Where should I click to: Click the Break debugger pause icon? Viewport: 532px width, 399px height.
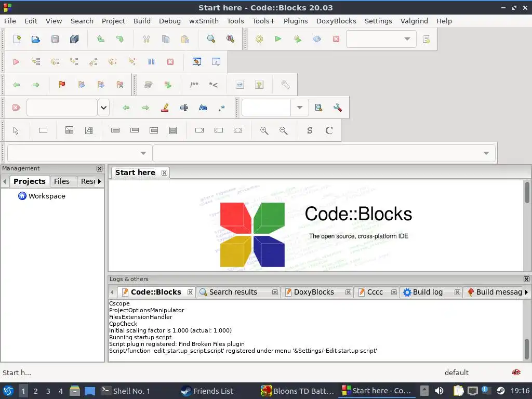point(151,62)
